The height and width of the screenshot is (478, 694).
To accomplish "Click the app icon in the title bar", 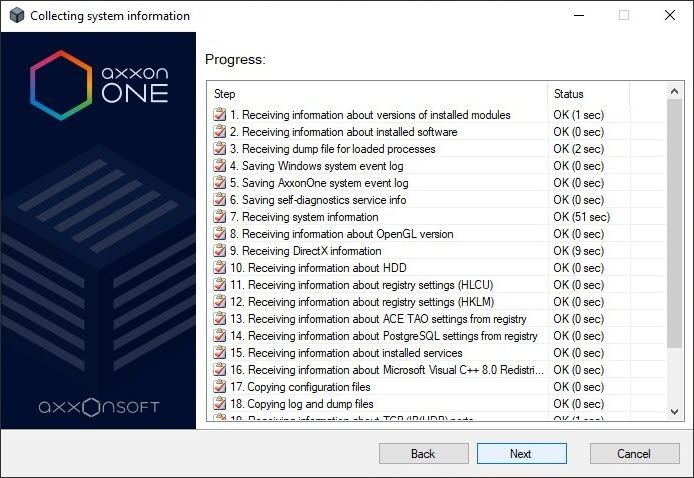I will point(15,16).
